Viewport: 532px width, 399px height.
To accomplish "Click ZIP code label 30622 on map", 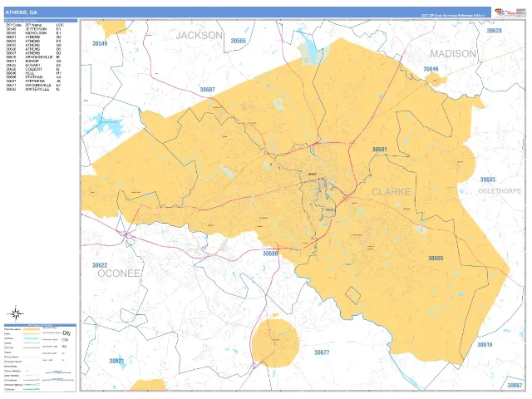I will 100,265.
